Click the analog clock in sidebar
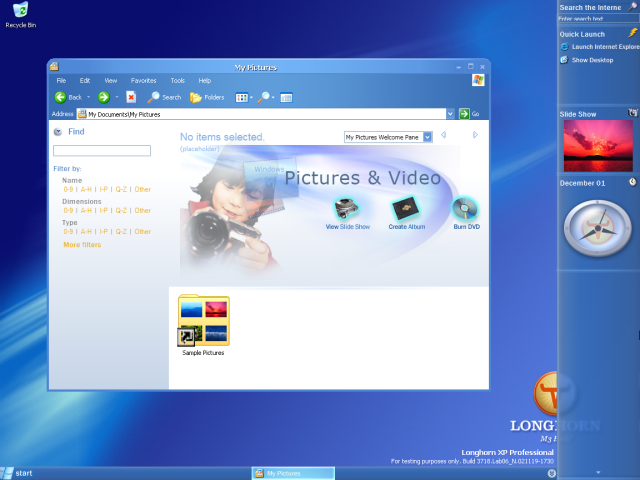Viewport: 640px width, 480px height. pos(598,229)
